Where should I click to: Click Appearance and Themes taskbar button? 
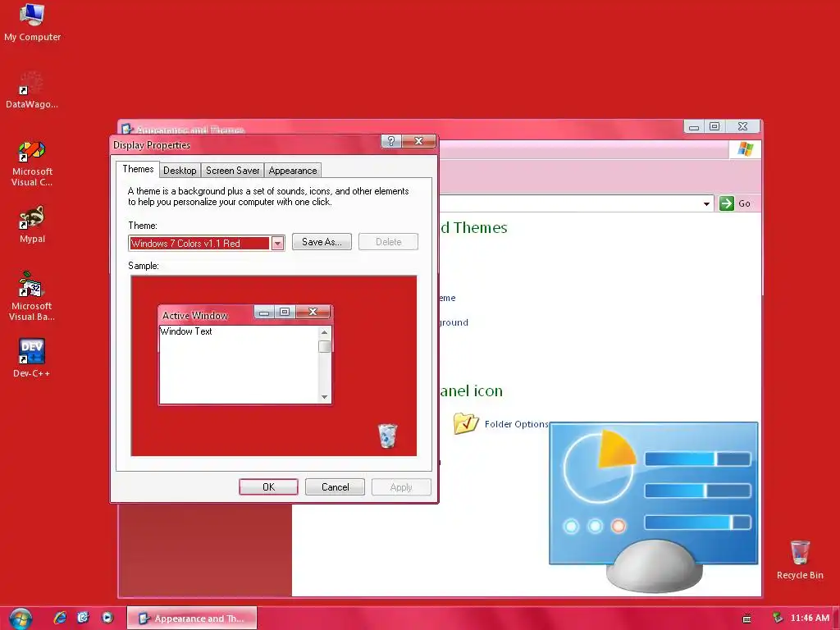pos(192,619)
